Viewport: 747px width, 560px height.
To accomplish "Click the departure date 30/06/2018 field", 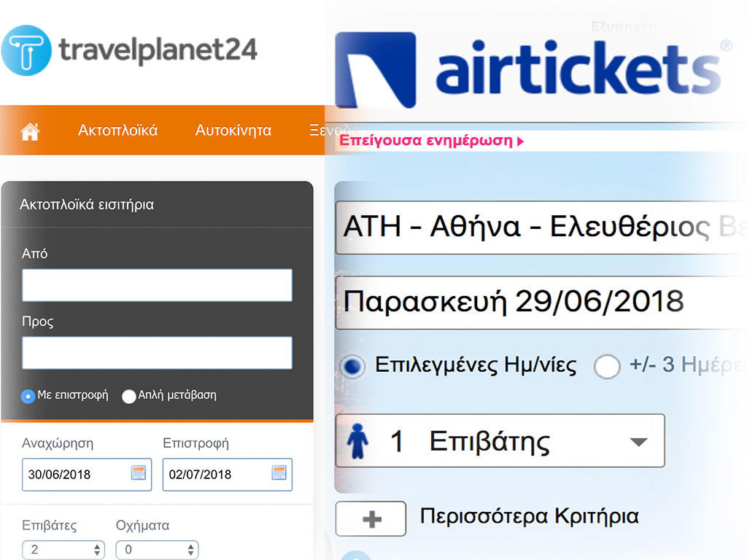I will pos(87,474).
